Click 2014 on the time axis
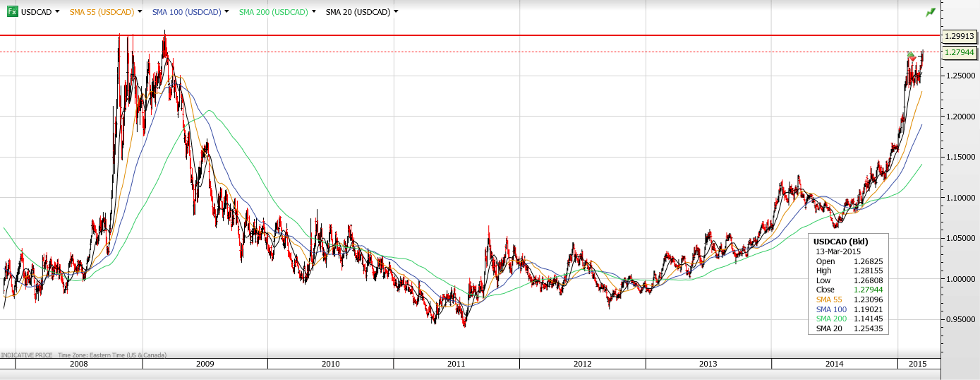Image resolution: width=980 pixels, height=380 pixels. point(834,364)
